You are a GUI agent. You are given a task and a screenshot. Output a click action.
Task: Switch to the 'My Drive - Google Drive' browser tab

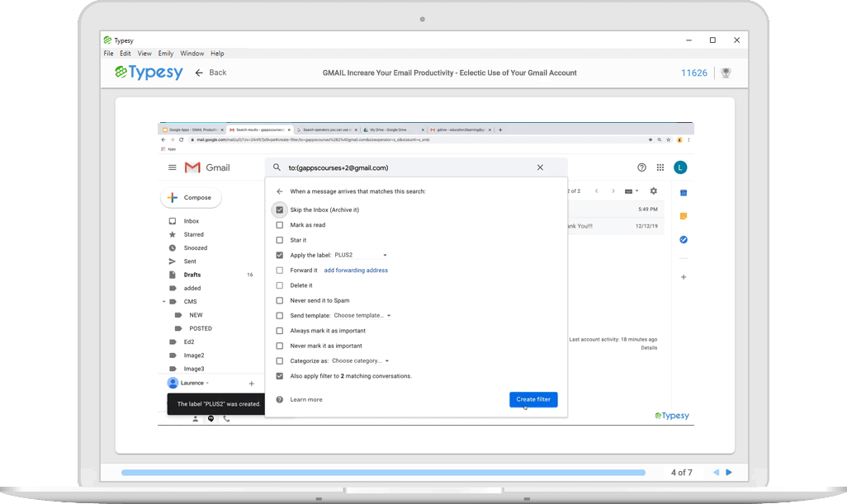point(392,130)
